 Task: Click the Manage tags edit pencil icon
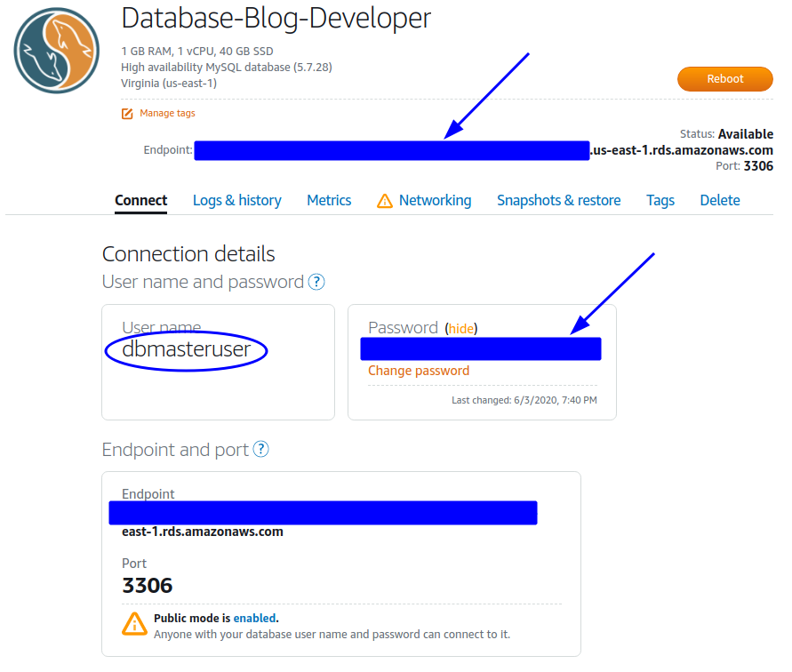(x=127, y=114)
